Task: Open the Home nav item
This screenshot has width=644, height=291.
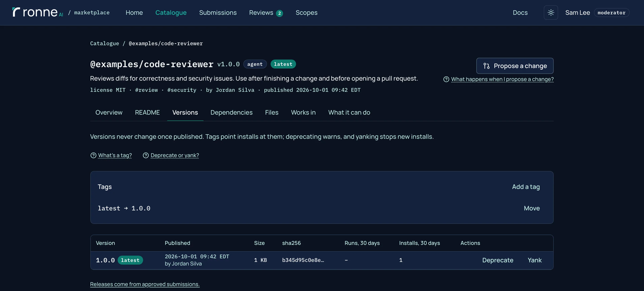Action: tap(134, 13)
